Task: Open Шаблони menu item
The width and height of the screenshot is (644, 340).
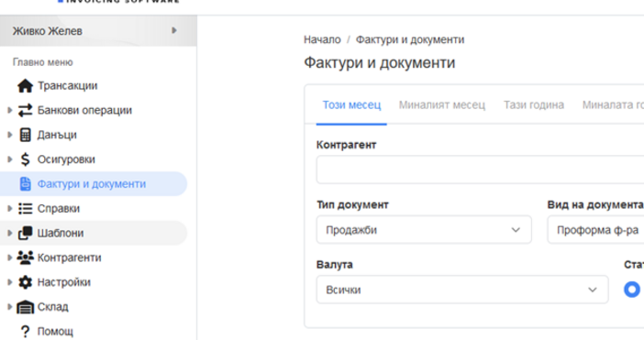Action: click(94, 233)
